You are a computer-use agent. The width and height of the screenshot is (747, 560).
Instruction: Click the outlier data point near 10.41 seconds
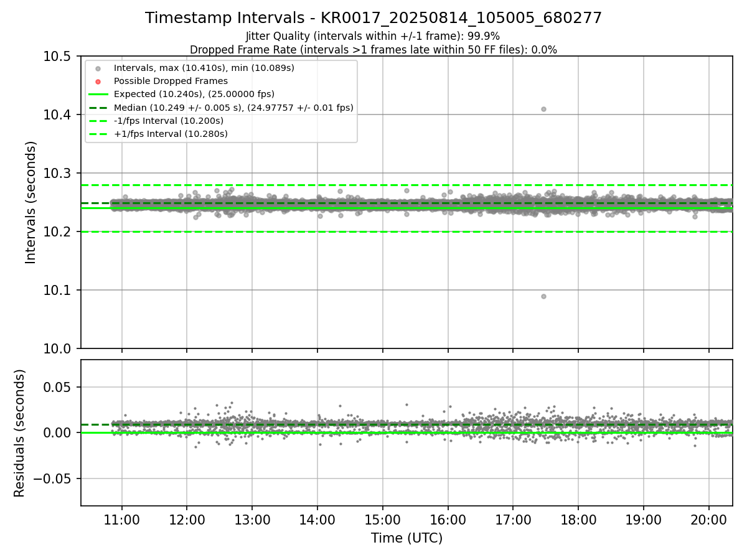tap(543, 109)
